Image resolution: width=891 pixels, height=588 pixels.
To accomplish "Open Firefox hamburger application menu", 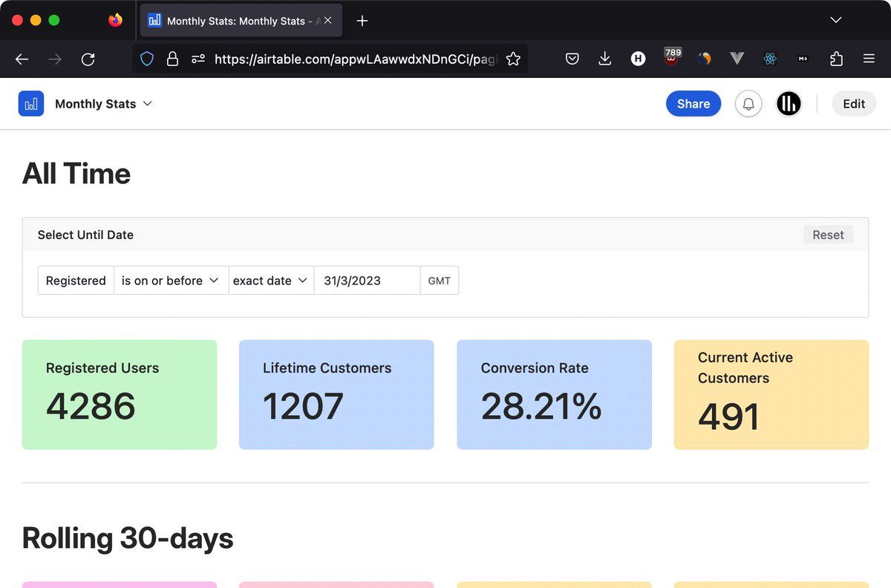I will [869, 59].
